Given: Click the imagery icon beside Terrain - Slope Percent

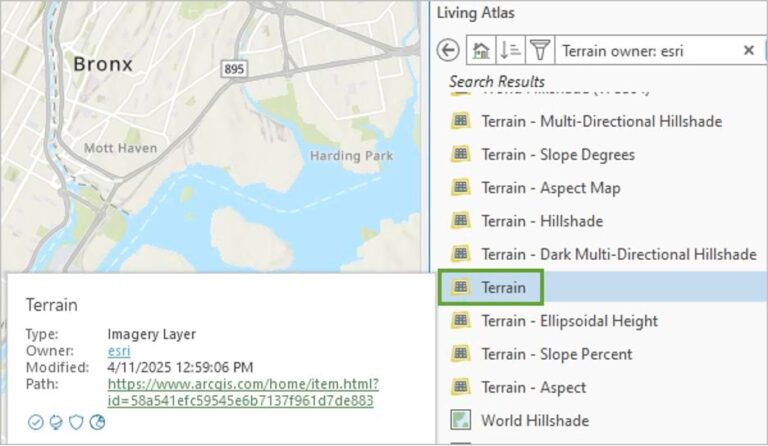Looking at the screenshot, I should point(460,353).
